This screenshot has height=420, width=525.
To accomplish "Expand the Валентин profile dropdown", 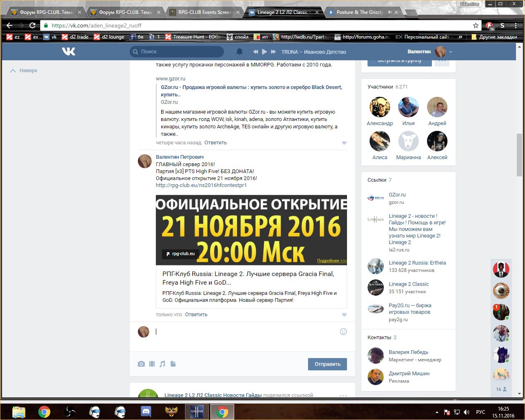I will pos(451,52).
